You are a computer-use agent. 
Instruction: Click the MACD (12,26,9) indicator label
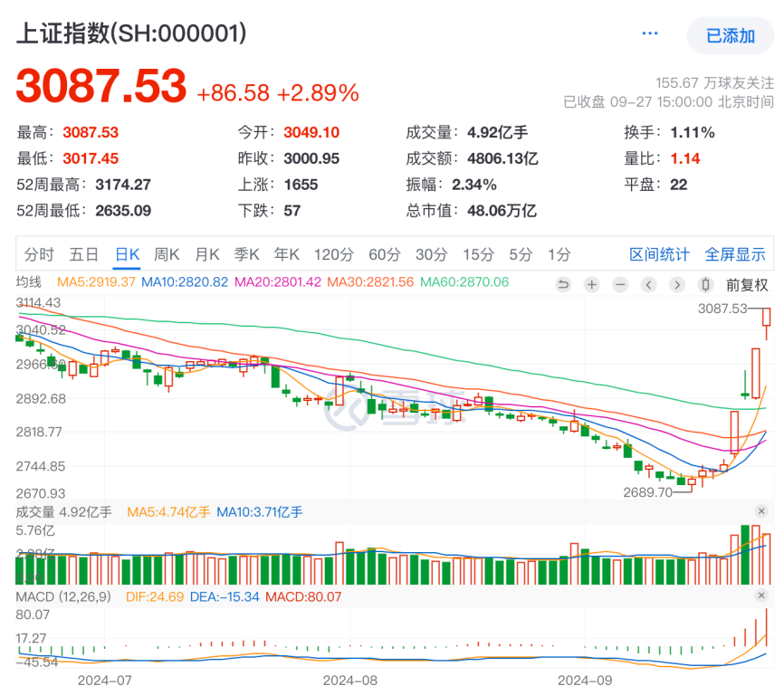63,596
